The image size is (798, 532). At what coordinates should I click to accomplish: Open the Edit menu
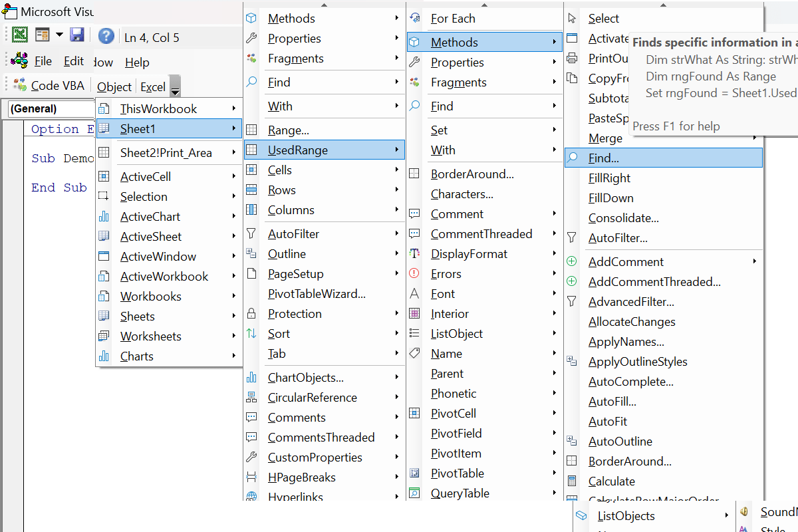[74, 61]
